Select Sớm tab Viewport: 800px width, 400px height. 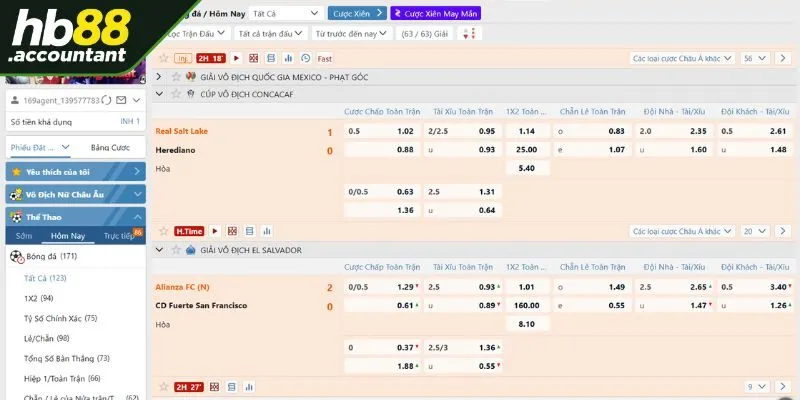(24, 236)
